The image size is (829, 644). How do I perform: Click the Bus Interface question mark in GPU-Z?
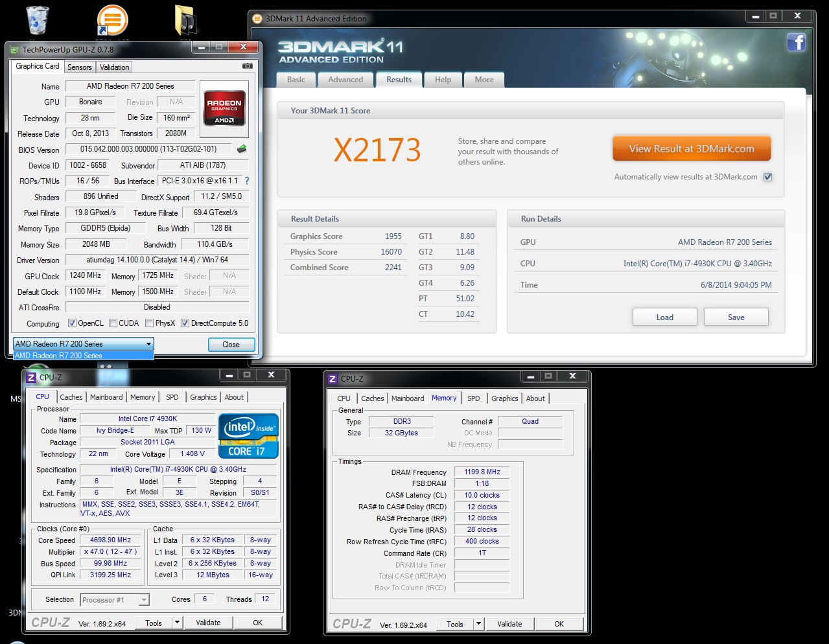(x=246, y=181)
